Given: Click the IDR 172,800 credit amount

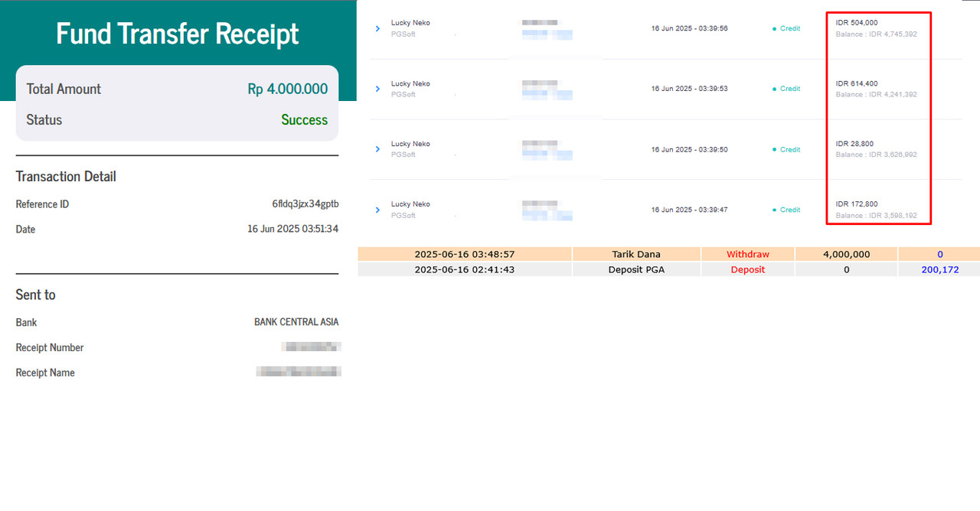Looking at the screenshot, I should click(x=857, y=204).
